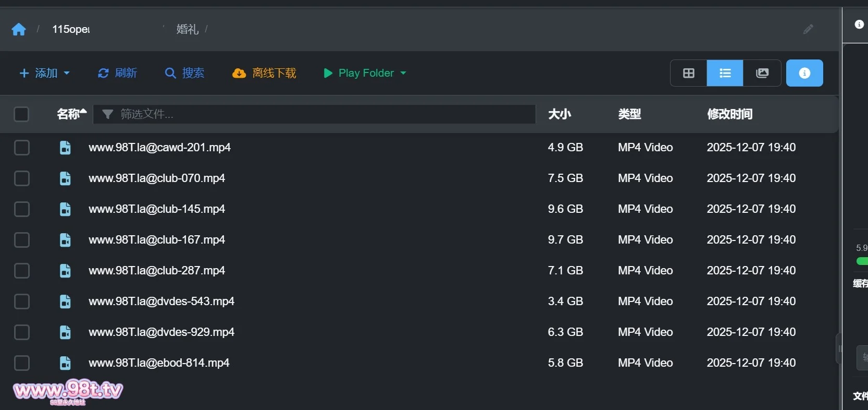
Task: Check the box for club-070.mp4
Action: click(x=22, y=178)
